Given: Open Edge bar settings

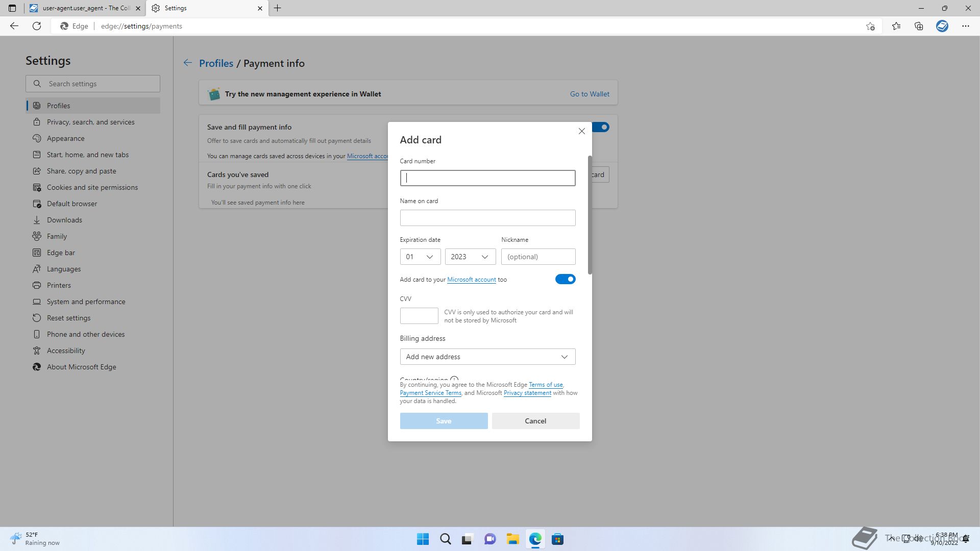Looking at the screenshot, I should 93,253.
